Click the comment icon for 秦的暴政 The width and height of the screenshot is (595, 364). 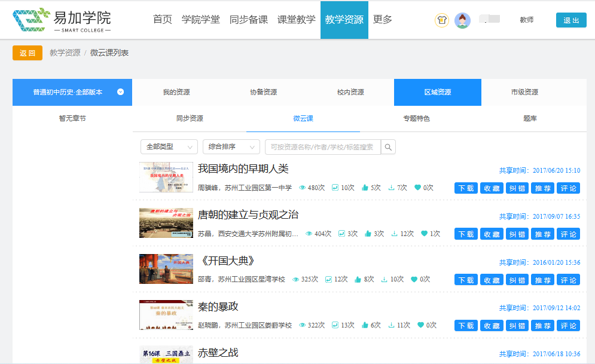(335, 325)
